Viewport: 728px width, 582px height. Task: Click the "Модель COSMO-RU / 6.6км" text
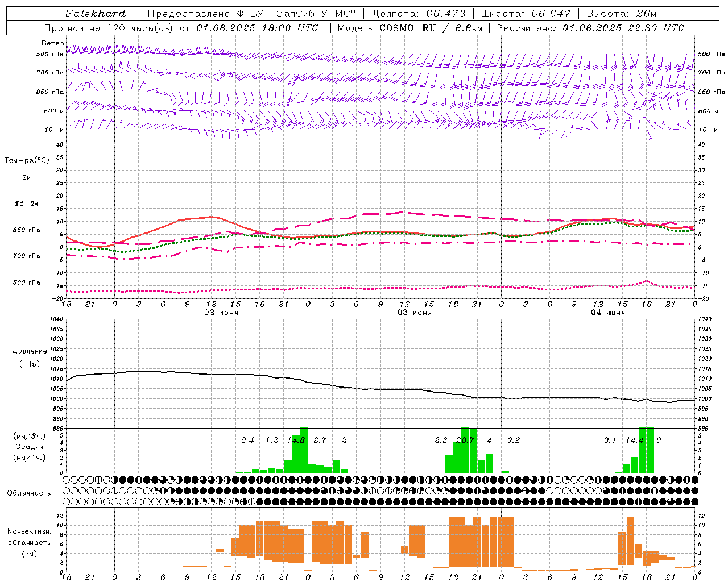(x=409, y=28)
